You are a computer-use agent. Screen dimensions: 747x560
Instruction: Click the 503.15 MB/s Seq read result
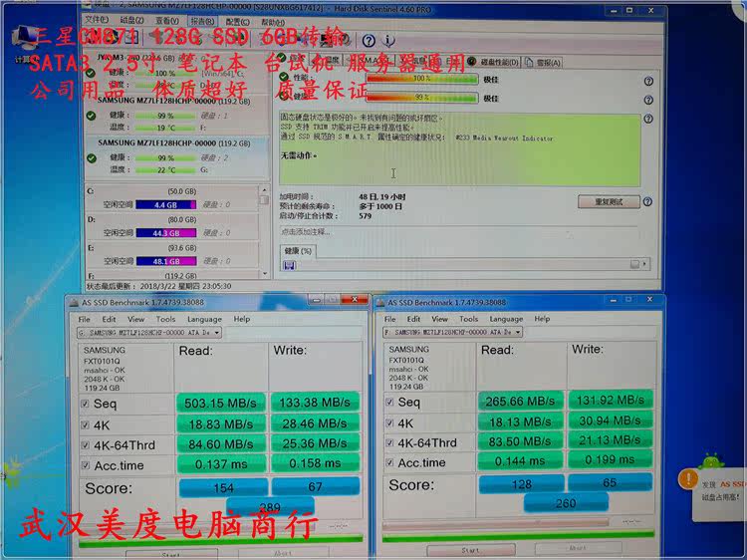[220, 404]
